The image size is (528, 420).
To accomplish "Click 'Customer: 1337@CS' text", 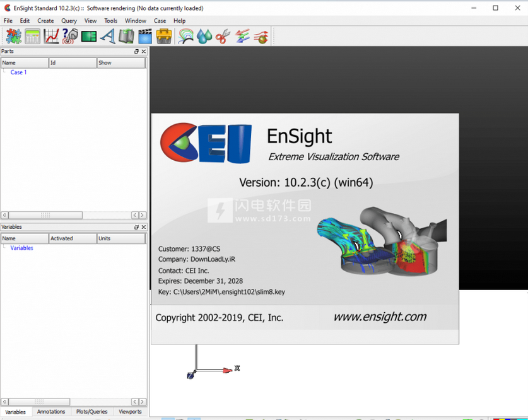I will click(x=189, y=249).
